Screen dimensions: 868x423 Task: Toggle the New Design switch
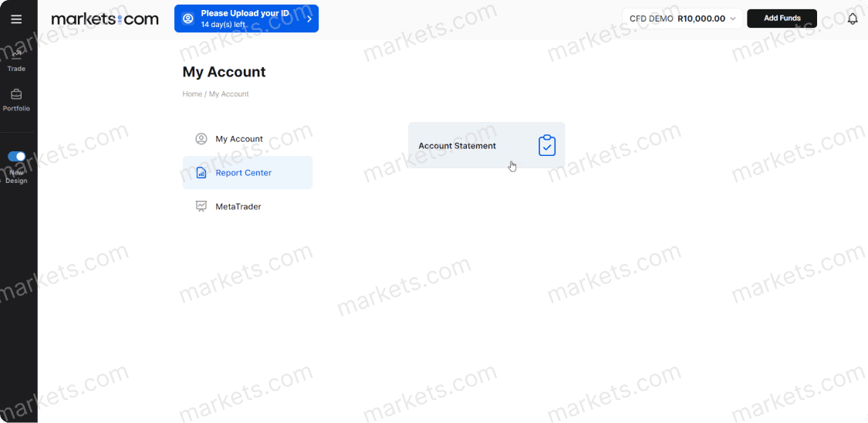click(17, 157)
